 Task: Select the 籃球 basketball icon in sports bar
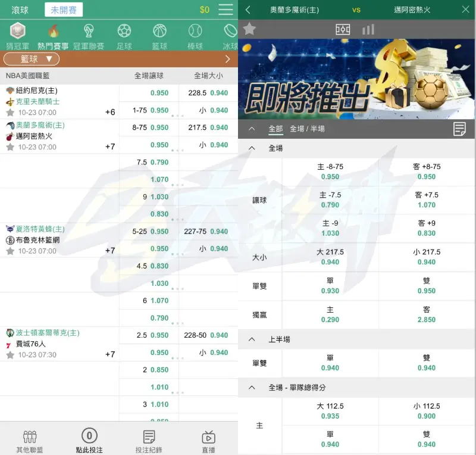159,31
